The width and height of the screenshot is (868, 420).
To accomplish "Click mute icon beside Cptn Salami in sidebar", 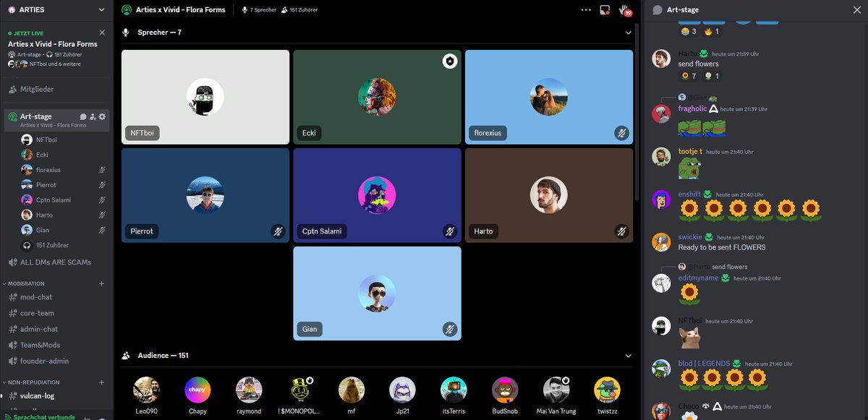I will click(x=102, y=200).
